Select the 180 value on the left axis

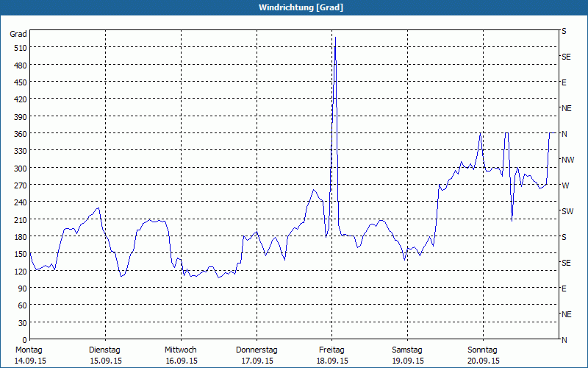(18, 237)
